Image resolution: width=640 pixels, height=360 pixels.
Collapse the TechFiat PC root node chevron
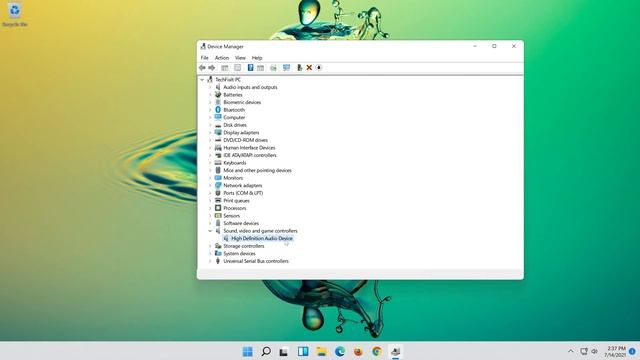[x=202, y=80]
